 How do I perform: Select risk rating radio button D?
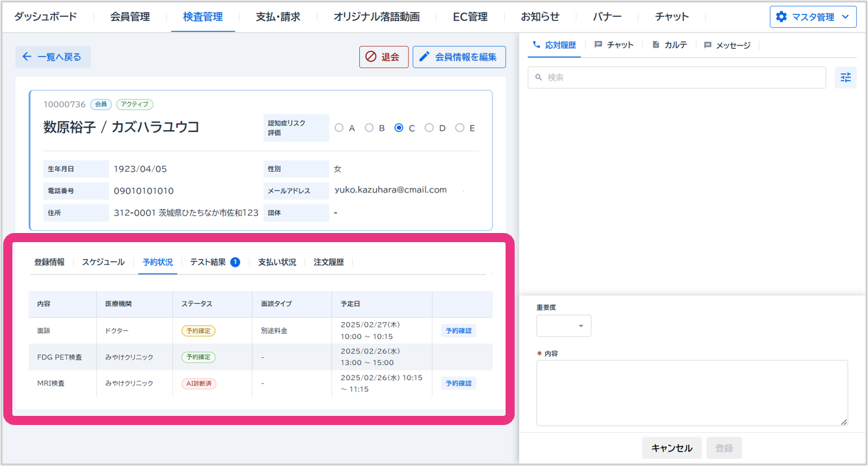coord(429,128)
